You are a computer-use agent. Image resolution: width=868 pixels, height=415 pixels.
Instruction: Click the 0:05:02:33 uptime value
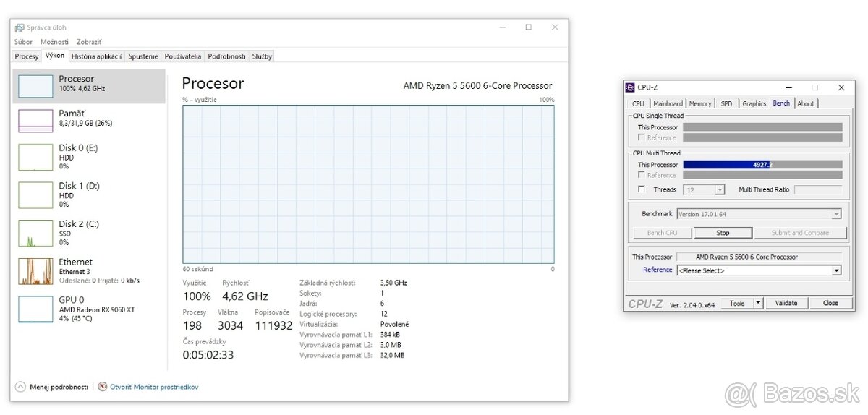tap(208, 355)
